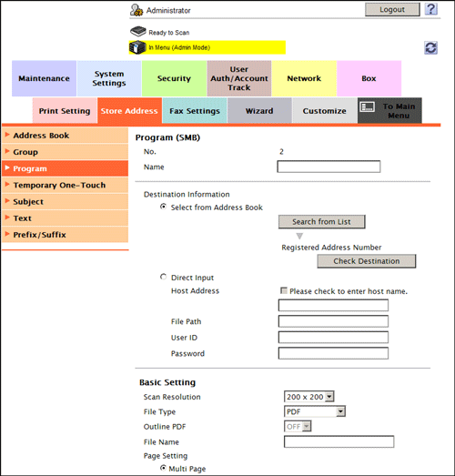Click the arrow icon beside Address Book
This screenshot has width=455, height=476.
(7, 135)
